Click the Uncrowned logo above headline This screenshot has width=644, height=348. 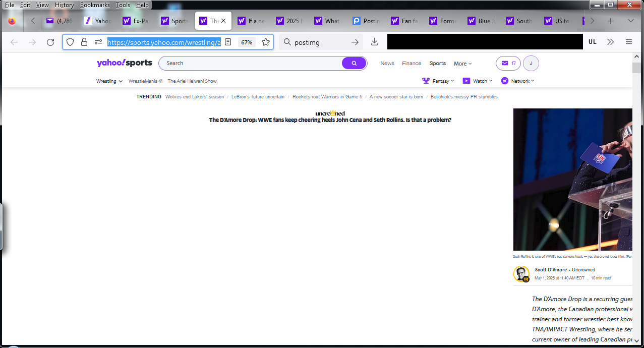coord(330,113)
